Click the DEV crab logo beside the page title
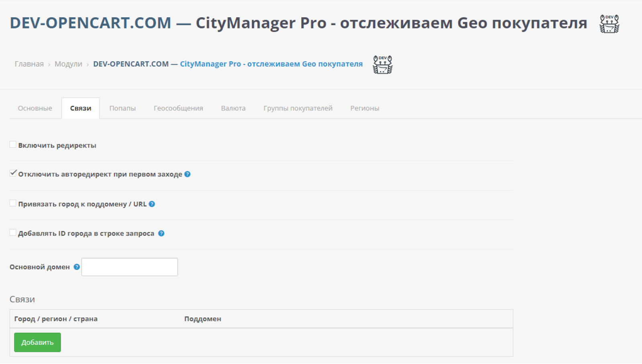 609,24
